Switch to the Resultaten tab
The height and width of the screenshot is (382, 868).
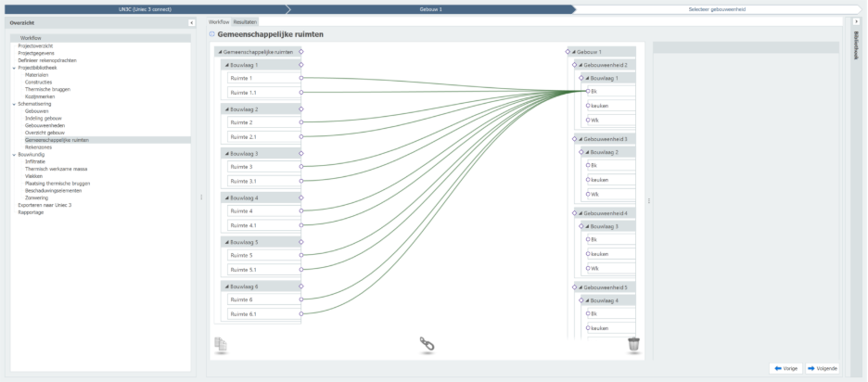246,20
